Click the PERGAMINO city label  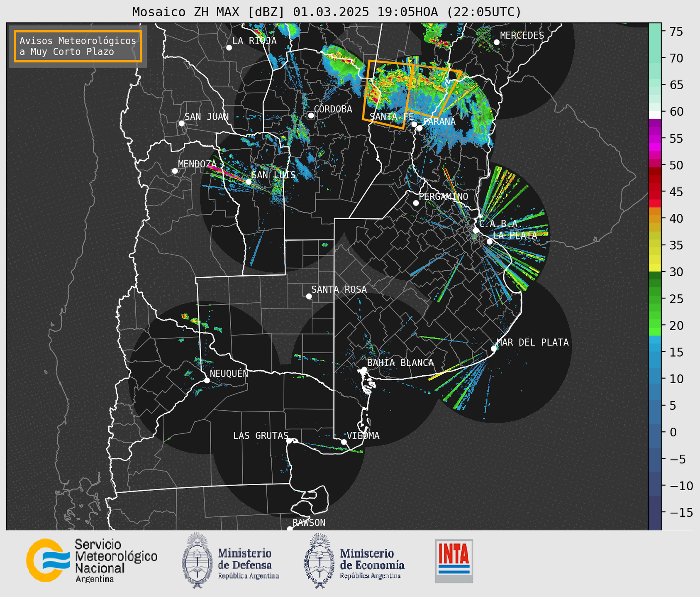click(444, 196)
